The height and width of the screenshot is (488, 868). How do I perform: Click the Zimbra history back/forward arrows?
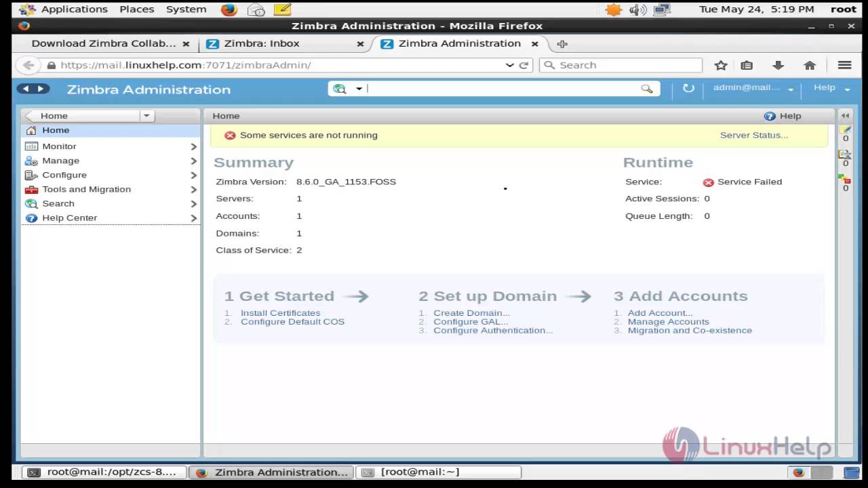[33, 89]
